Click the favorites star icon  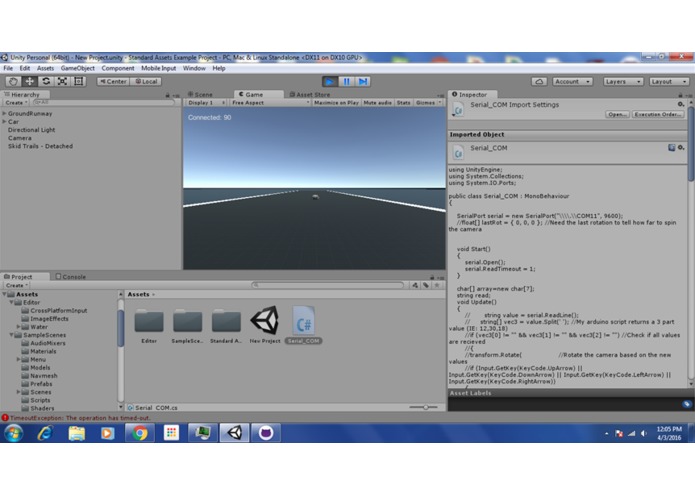click(437, 285)
